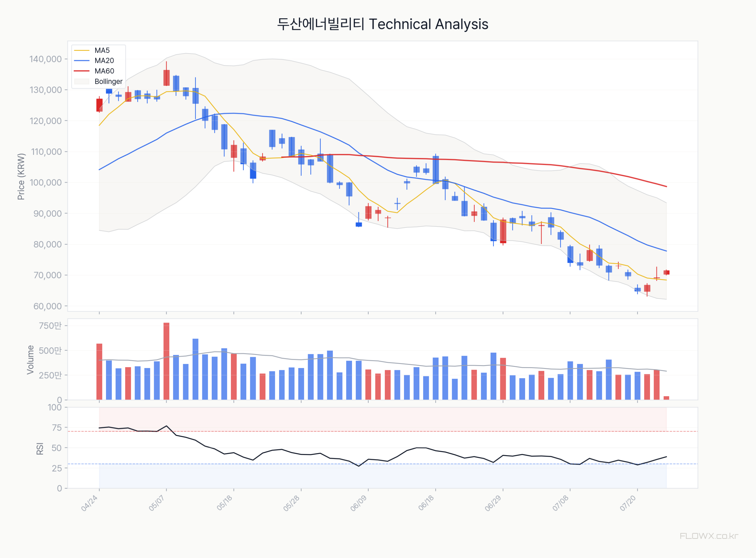Click the 05/28 date label
This screenshot has height=558, width=756.
point(291,503)
